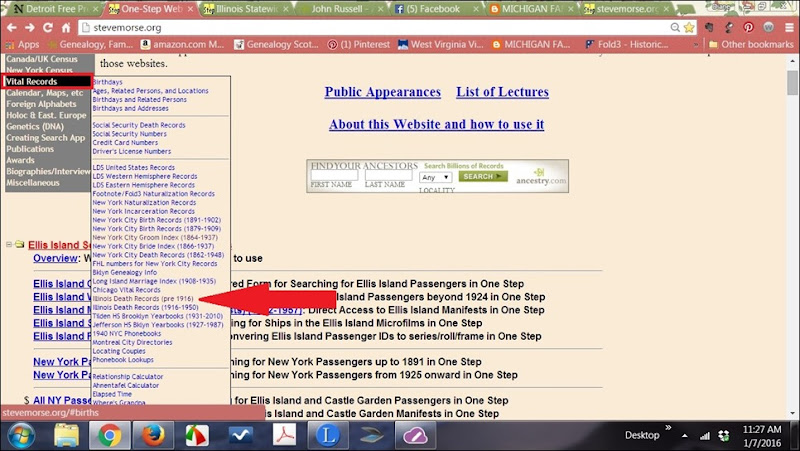Click the zoom magnifier icon in address bar
Screen dimensions: 800x451
pos(675,28)
